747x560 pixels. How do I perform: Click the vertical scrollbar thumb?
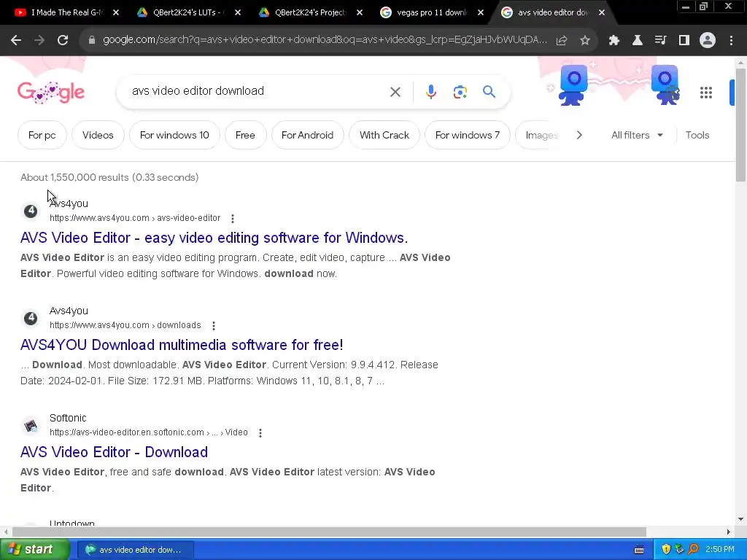pyautogui.click(x=740, y=125)
